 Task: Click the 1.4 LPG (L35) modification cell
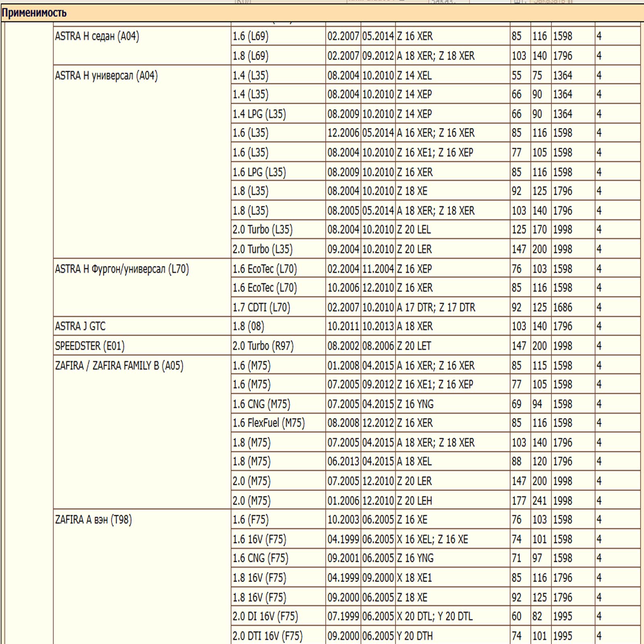pyautogui.click(x=259, y=114)
